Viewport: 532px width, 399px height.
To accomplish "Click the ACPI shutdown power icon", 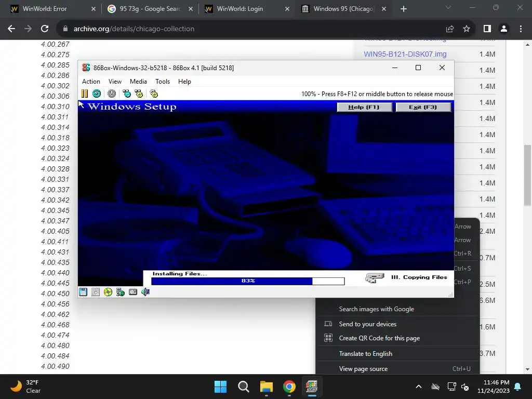I will coord(112,94).
